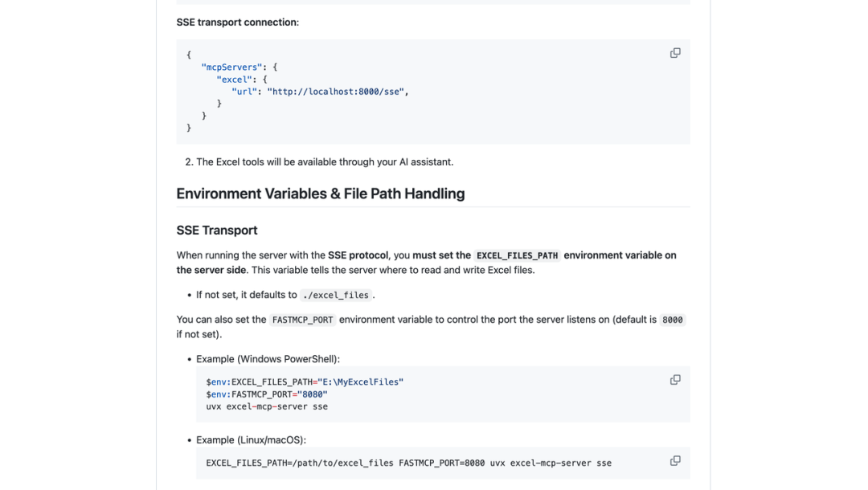This screenshot has width=868, height=490.
Task: Click the SSE Transport subheading
Action: [x=217, y=231]
